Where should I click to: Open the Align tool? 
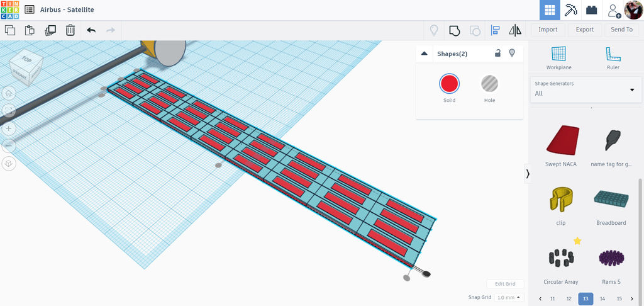click(x=496, y=30)
